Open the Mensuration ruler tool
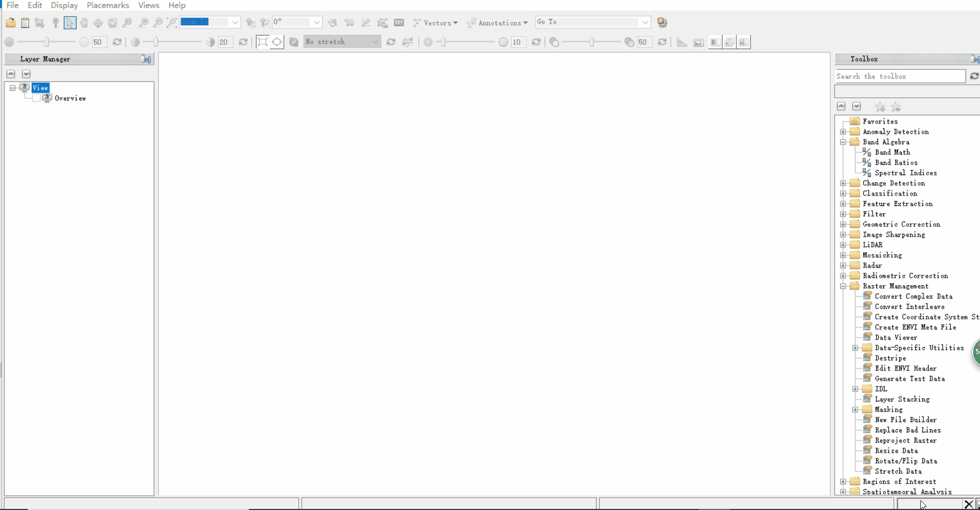Screen dimensions: 980x510 click(682, 42)
